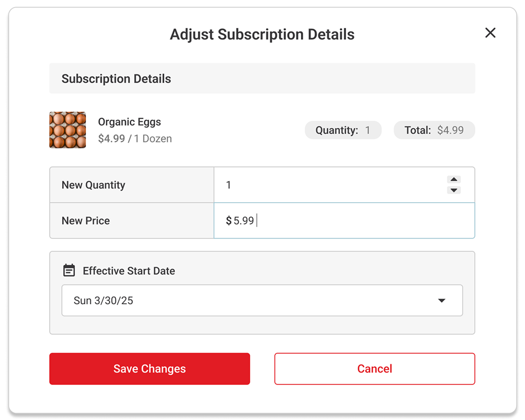Click the Effective Start Date label

click(x=129, y=271)
